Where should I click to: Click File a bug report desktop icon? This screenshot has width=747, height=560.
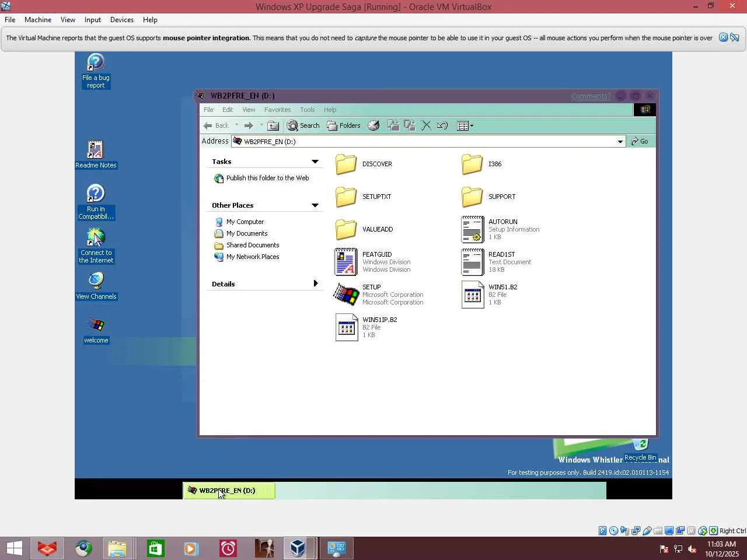point(96,71)
